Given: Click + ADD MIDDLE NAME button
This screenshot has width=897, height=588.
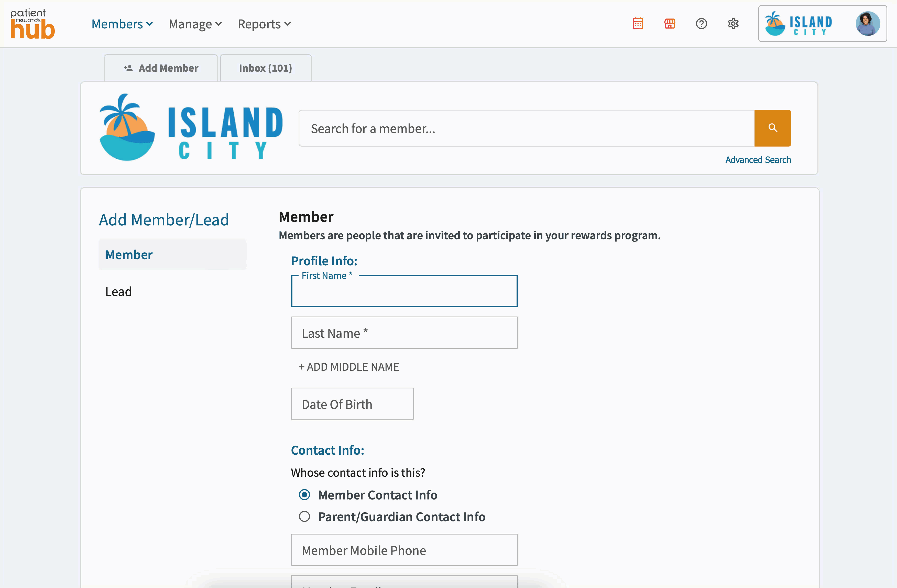Looking at the screenshot, I should click(349, 367).
